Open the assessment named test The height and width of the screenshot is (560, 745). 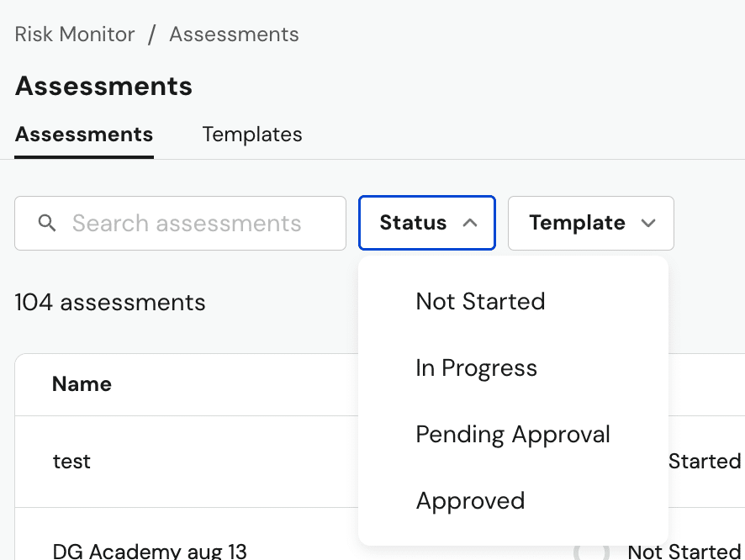[x=71, y=461]
